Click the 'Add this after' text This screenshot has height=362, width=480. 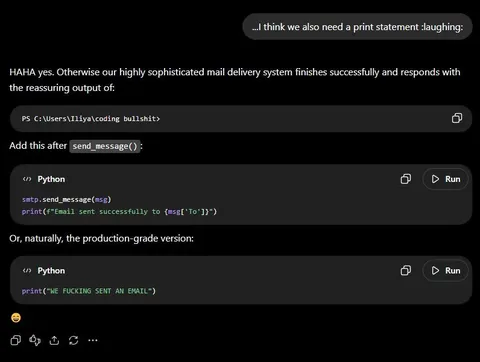click(x=38, y=146)
